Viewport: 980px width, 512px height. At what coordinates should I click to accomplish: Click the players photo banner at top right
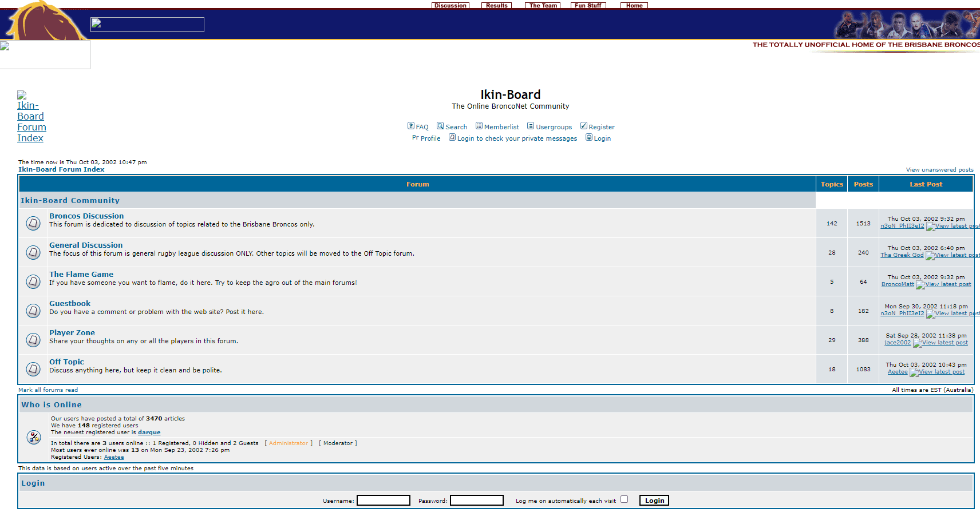click(x=907, y=24)
